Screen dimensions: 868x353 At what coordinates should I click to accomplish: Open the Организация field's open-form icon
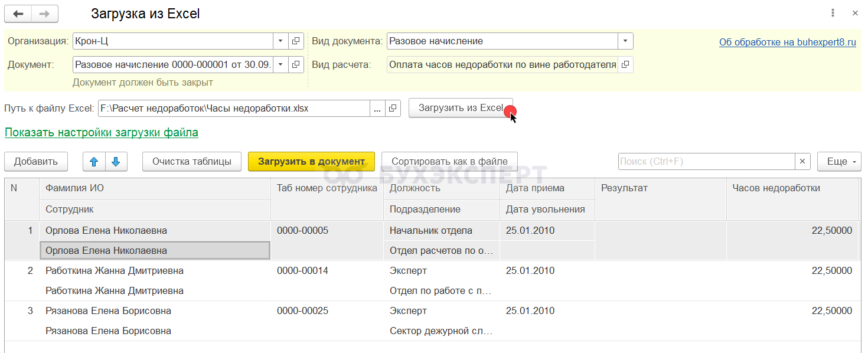pyautogui.click(x=296, y=41)
